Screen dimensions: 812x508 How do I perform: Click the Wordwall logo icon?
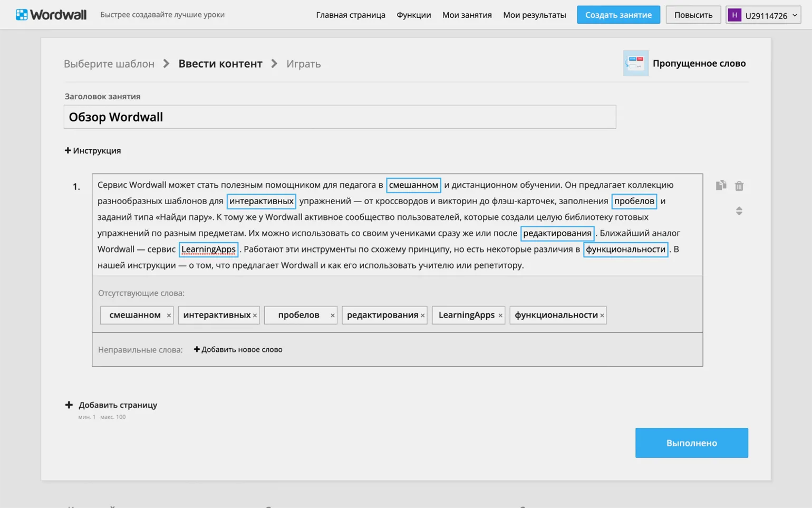click(22, 15)
